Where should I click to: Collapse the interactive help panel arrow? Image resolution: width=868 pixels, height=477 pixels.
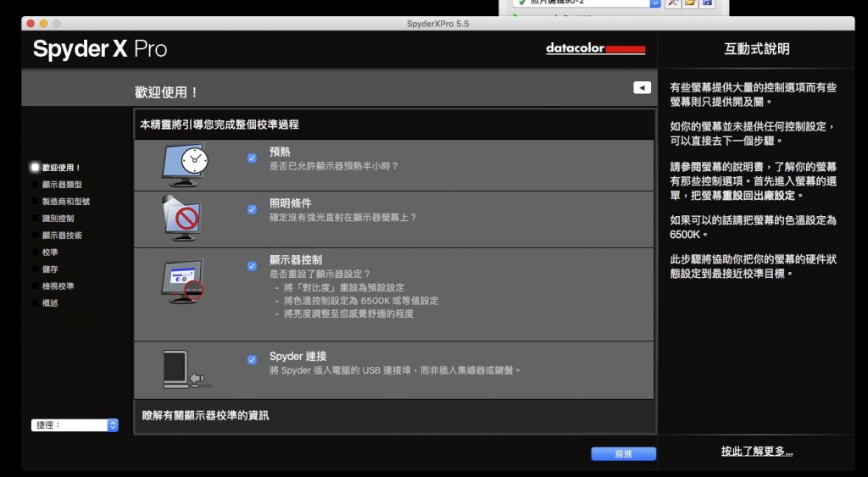(643, 87)
